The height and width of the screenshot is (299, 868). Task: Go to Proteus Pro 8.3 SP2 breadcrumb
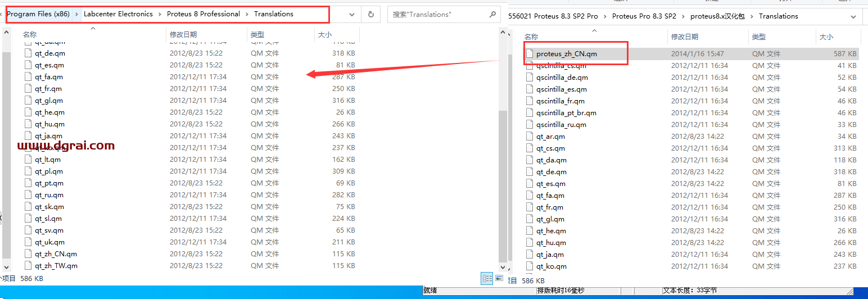click(644, 16)
